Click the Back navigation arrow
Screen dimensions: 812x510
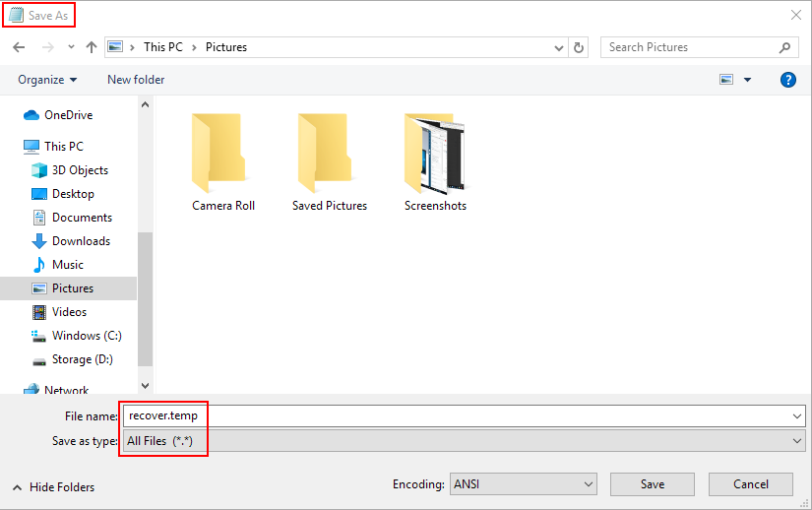[19, 47]
